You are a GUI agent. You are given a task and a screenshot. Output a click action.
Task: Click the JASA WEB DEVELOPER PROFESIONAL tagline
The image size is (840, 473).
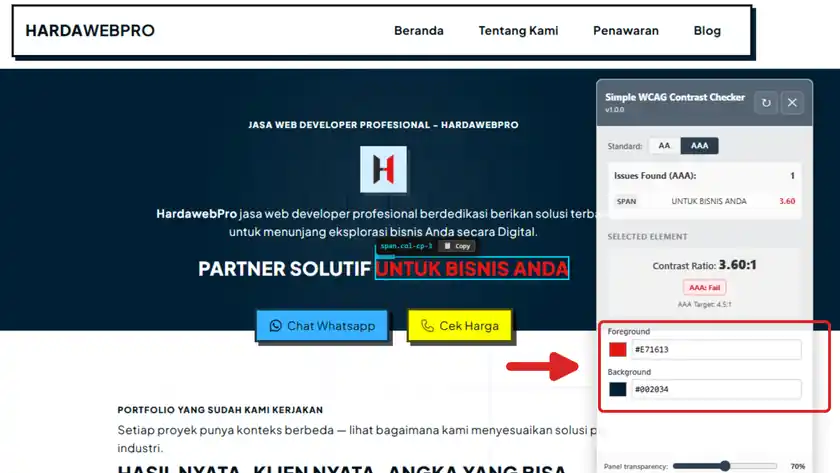[383, 125]
